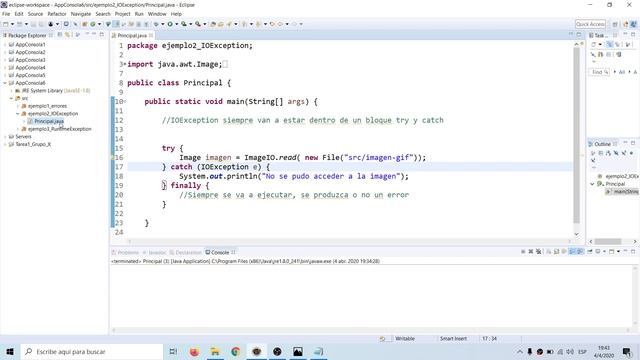Remove launch with single X console icon

[x=531, y=252]
